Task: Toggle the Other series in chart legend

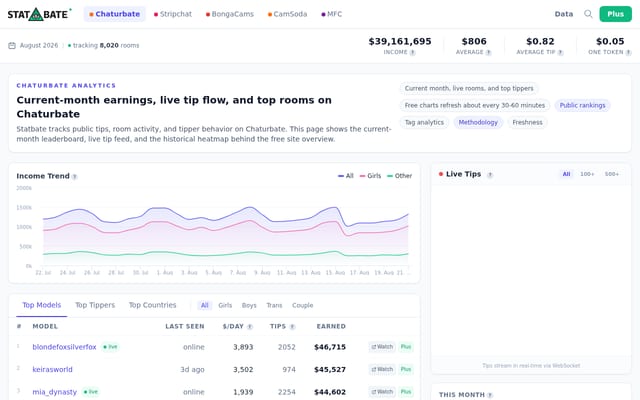Action: (x=399, y=176)
